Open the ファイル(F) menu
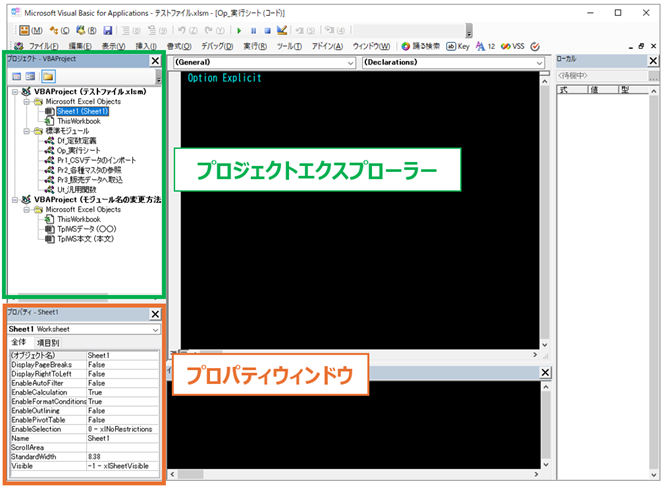The image size is (663, 488). (x=43, y=46)
